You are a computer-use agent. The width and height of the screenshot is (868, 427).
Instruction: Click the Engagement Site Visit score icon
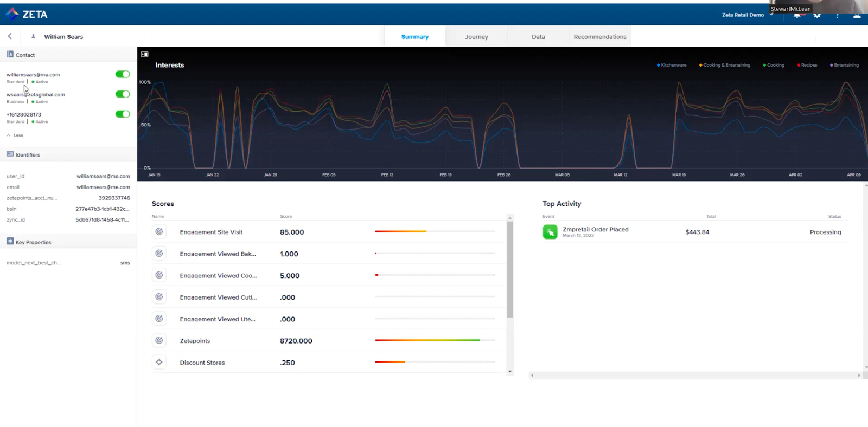159,231
